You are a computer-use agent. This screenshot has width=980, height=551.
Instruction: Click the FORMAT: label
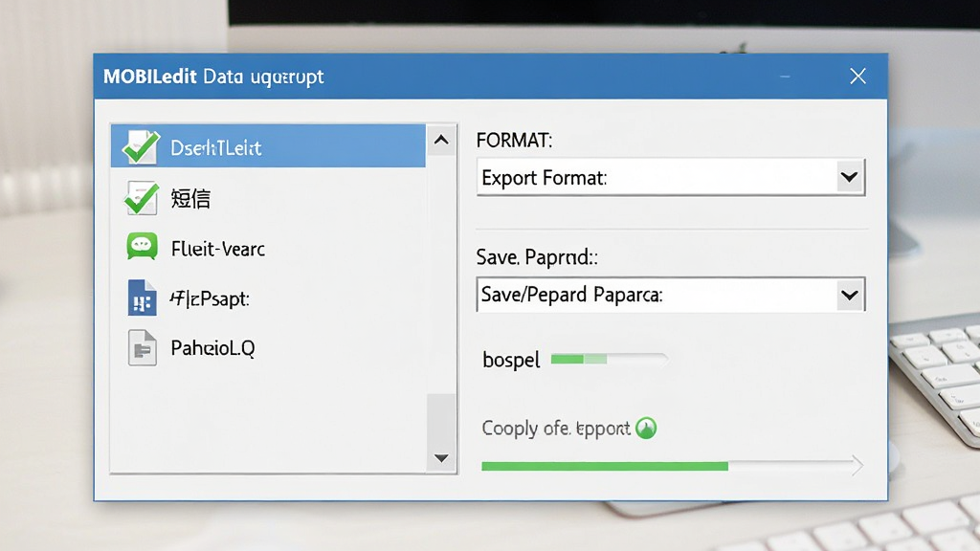click(x=514, y=140)
